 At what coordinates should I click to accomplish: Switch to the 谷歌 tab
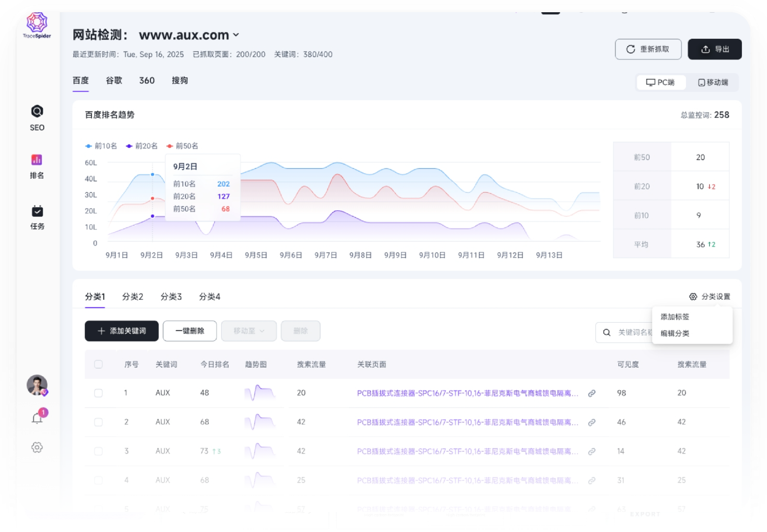pyautogui.click(x=114, y=81)
